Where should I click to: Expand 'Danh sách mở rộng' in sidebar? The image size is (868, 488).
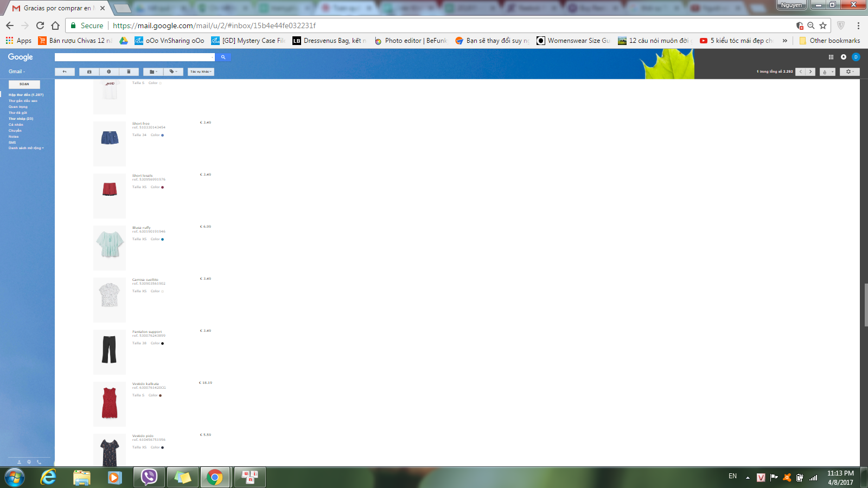[x=26, y=148]
